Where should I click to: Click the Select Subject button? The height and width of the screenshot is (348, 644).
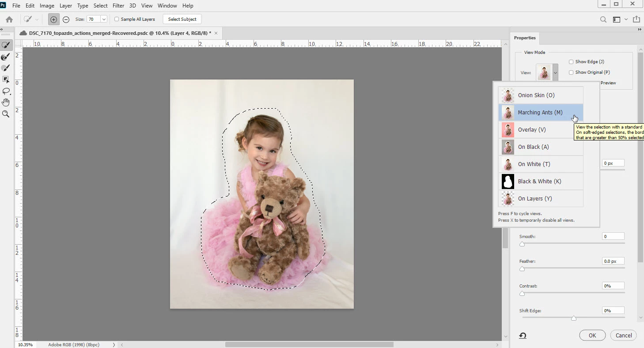(x=182, y=19)
